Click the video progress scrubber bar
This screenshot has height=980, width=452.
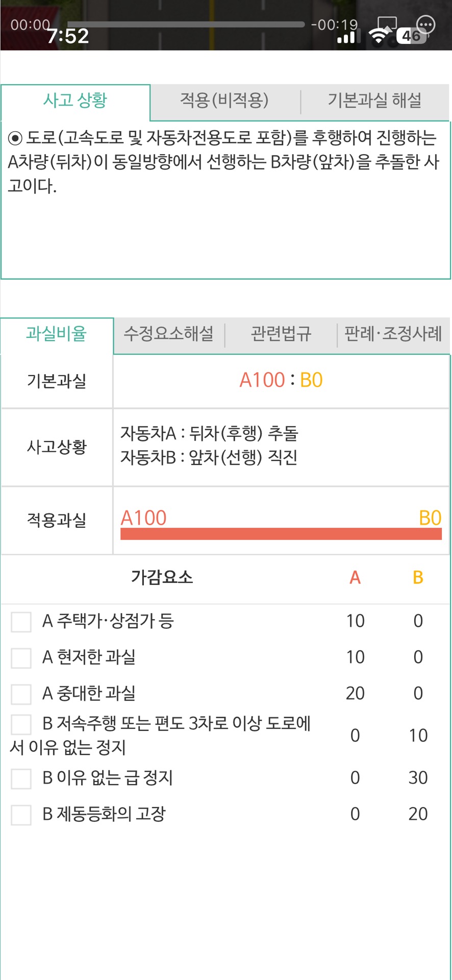186,24
